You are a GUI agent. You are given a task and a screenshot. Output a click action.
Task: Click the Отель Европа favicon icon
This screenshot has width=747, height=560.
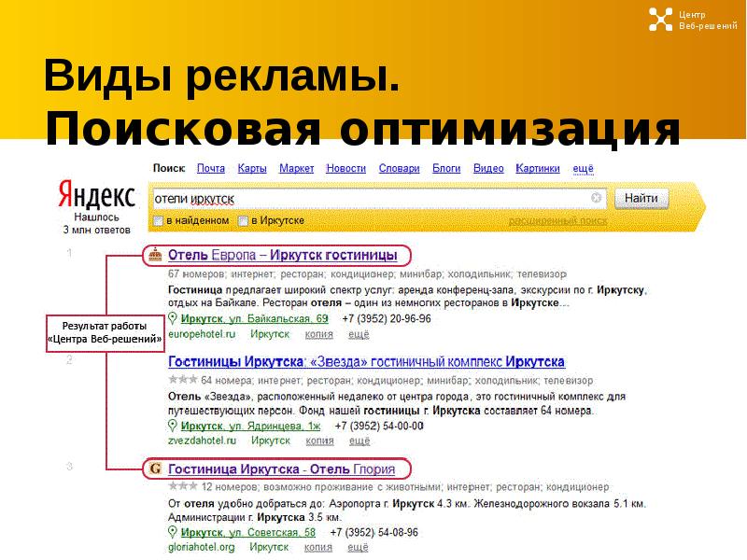[156, 255]
